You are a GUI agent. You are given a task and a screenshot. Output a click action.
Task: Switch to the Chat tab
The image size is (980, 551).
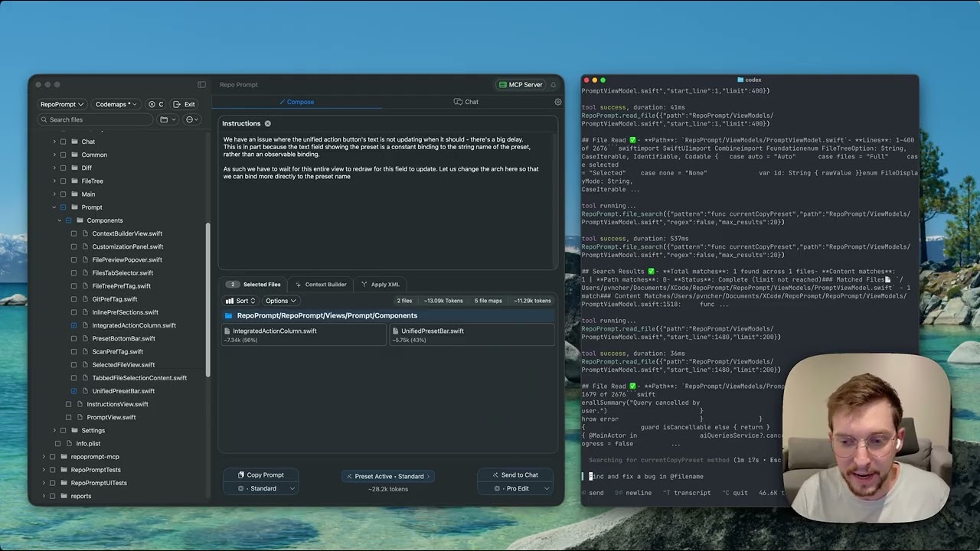[x=465, y=102]
